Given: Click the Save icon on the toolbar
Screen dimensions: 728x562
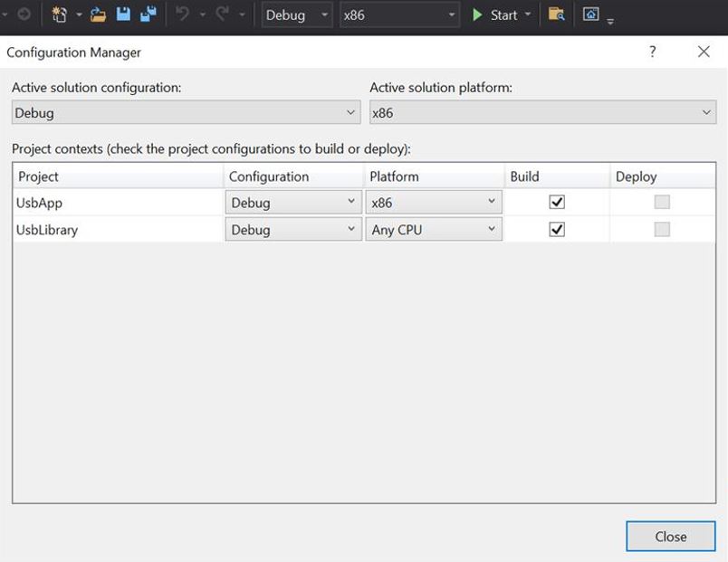Looking at the screenshot, I should point(124,14).
